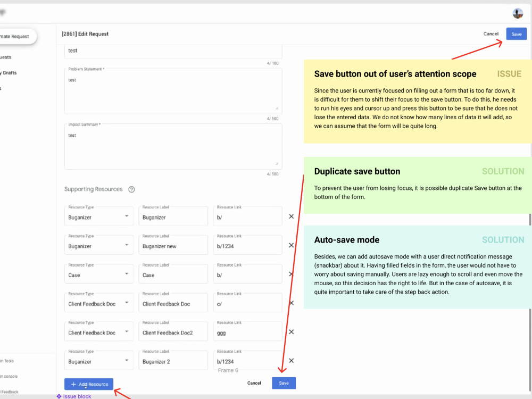
Task: Click Save button at form bottom
Action: (284, 383)
